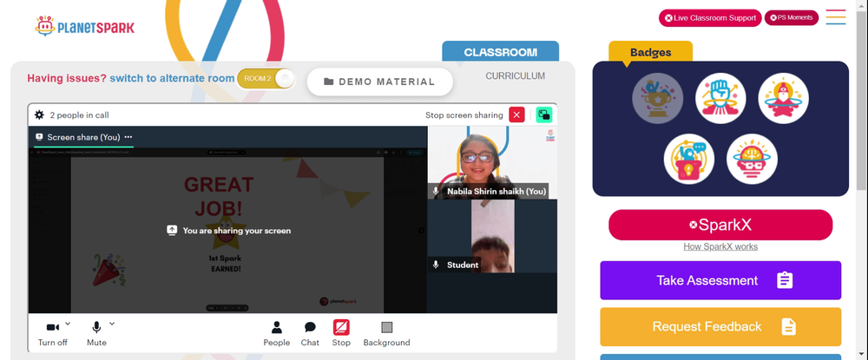Click 'Stop screen sharing' label
This screenshot has height=360, width=868.
tap(464, 115)
